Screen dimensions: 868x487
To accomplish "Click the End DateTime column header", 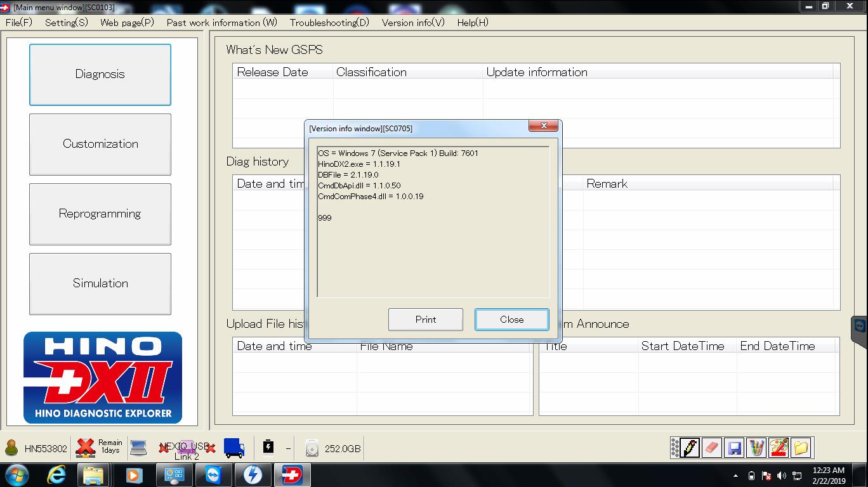I will [787, 346].
